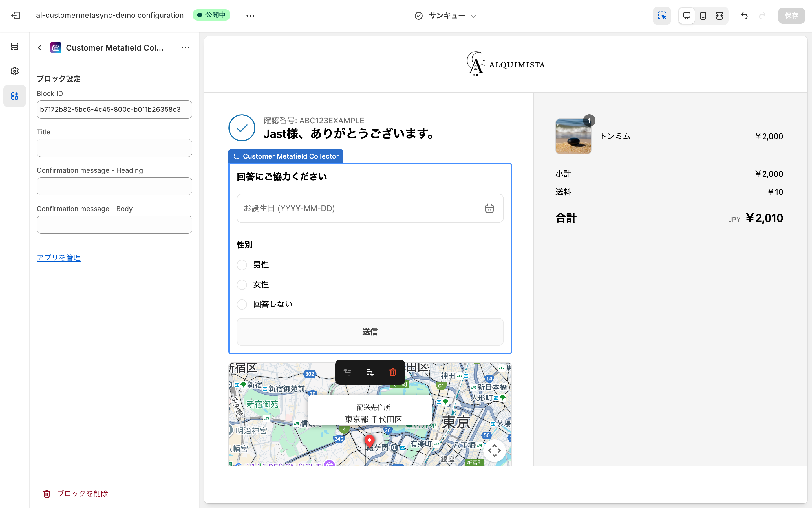Click the Jast様、ありがとうございます。 heading

[350, 134]
